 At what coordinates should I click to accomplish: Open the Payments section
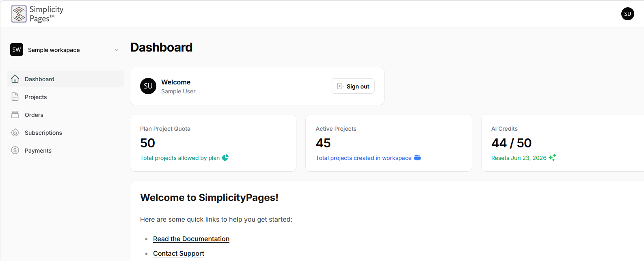(x=65, y=150)
